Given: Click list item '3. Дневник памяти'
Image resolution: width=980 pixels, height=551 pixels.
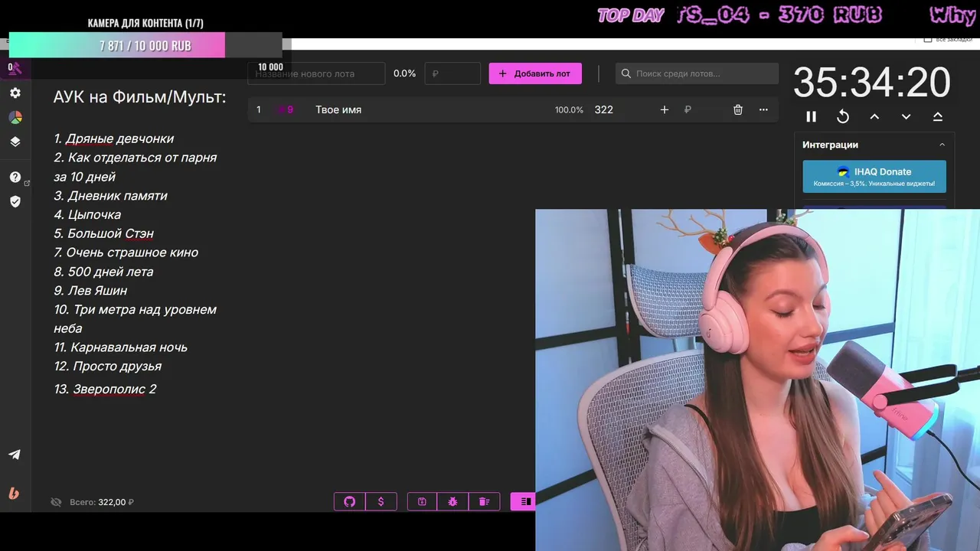Looking at the screenshot, I should (x=110, y=196).
